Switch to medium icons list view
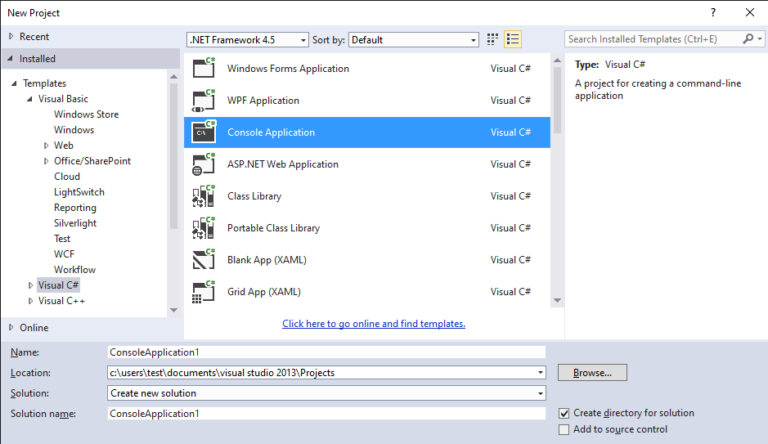 tap(513, 39)
